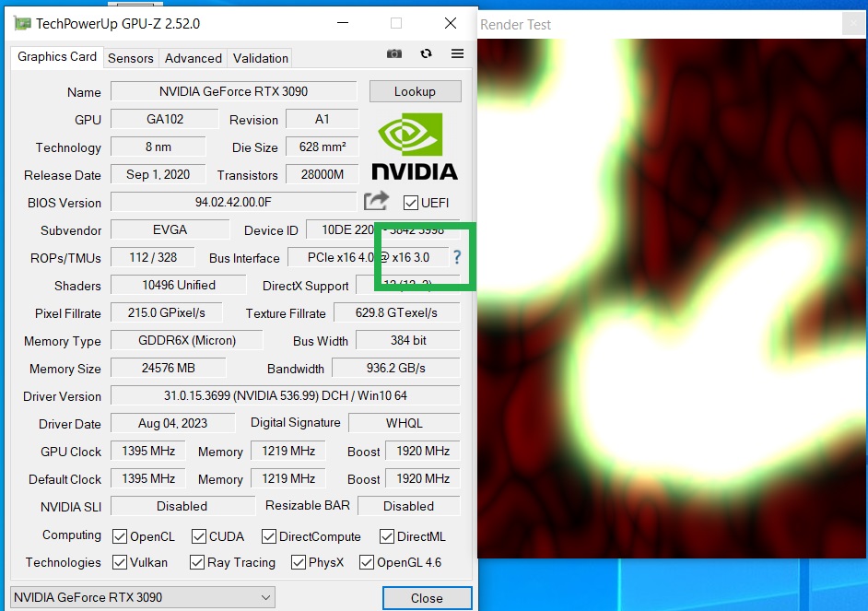Click the Shaders value 10496 Unified
Screen dimensions: 868x611
(178, 285)
